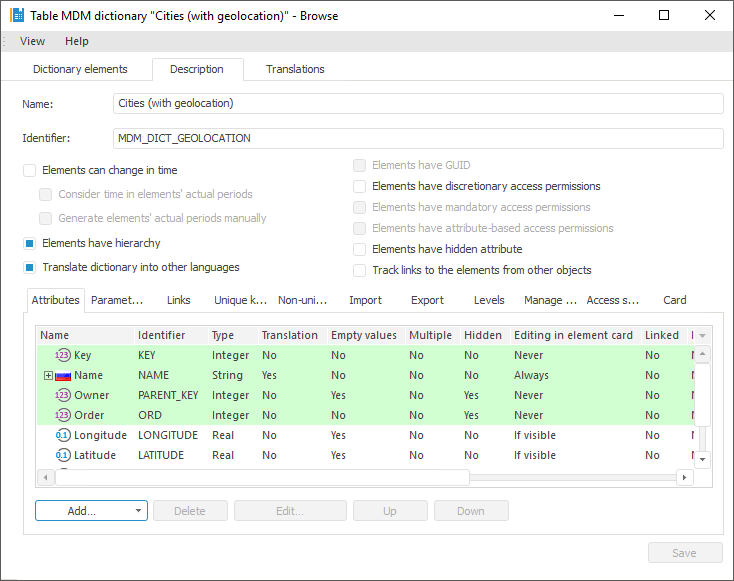Screen dimensions: 734x581
Task: Open the View menu
Action: click(x=32, y=41)
